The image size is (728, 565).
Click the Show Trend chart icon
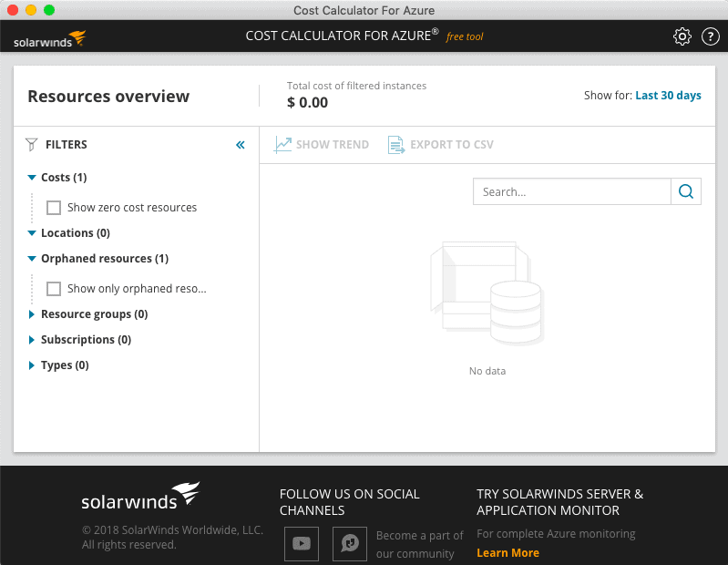pos(282,145)
